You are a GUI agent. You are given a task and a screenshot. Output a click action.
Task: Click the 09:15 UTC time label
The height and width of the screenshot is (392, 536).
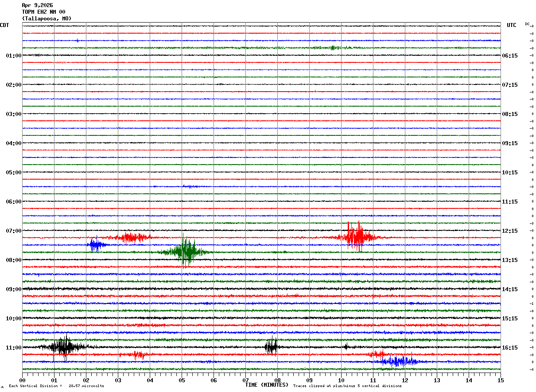pos(510,143)
